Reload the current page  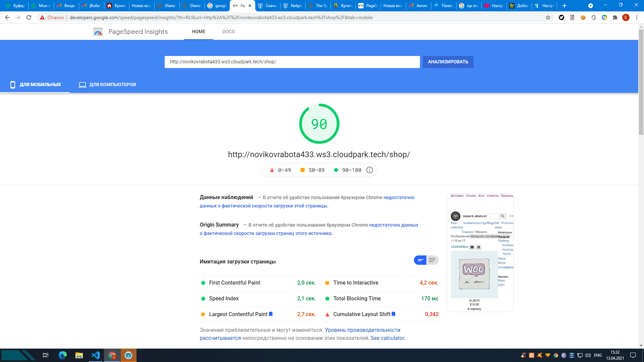pos(29,17)
